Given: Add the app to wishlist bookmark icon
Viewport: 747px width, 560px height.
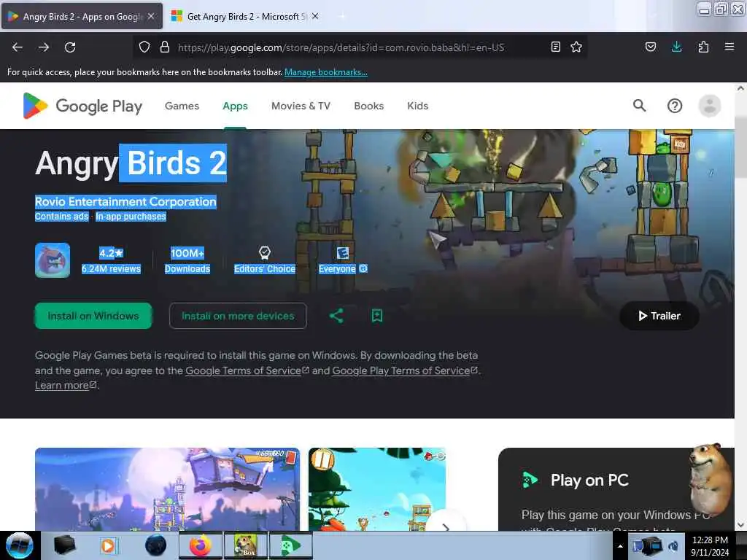Looking at the screenshot, I should point(377,316).
